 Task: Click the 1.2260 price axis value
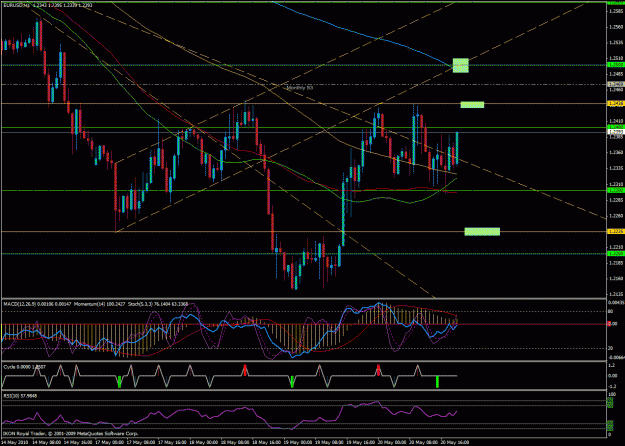614,216
